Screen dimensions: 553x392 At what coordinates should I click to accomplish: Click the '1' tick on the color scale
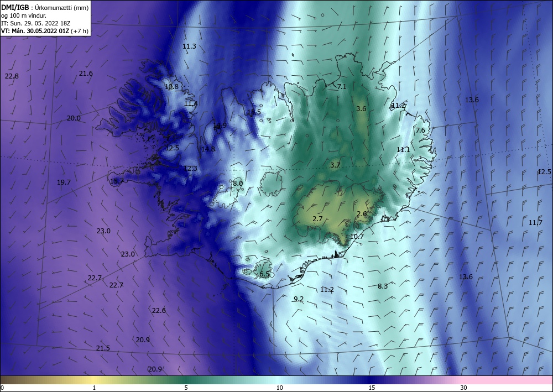click(x=94, y=388)
